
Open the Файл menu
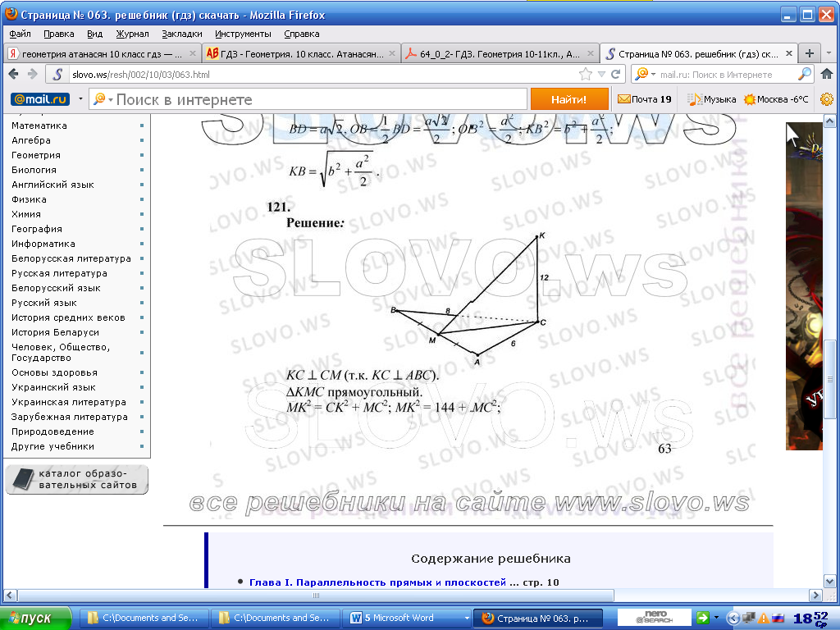click(x=20, y=33)
